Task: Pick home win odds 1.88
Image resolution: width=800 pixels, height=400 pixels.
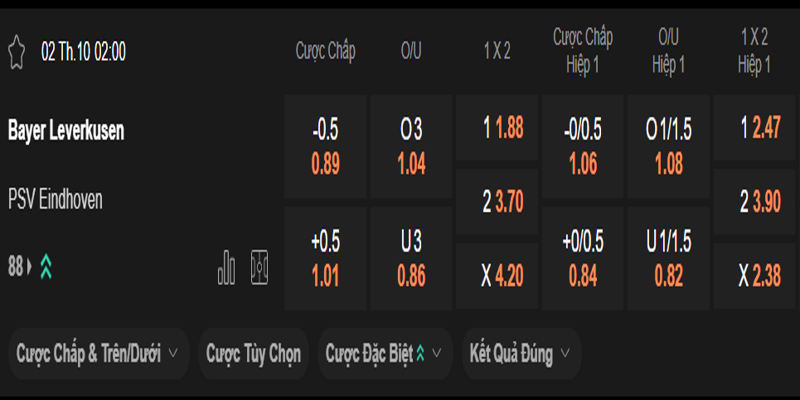Action: click(497, 128)
